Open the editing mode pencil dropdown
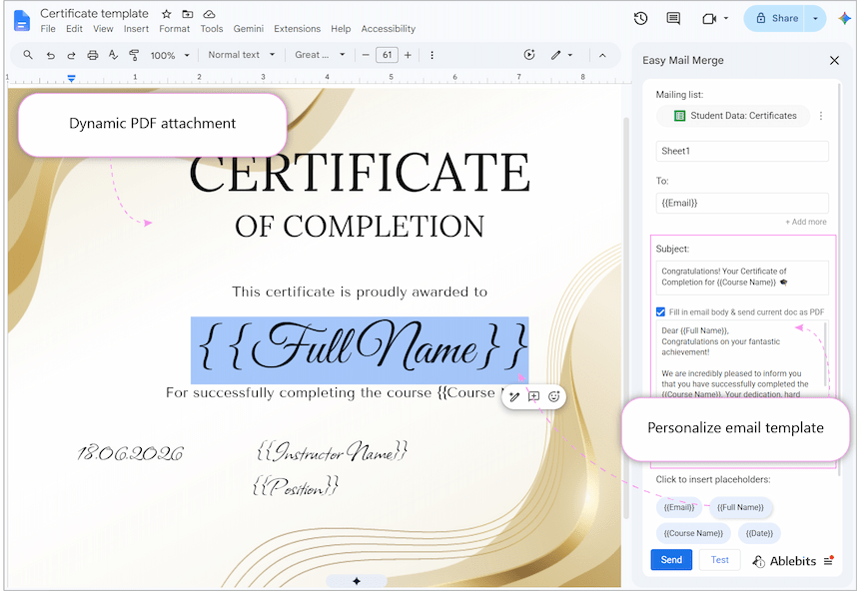The width and height of the screenshot is (868, 591). pyautogui.click(x=561, y=55)
